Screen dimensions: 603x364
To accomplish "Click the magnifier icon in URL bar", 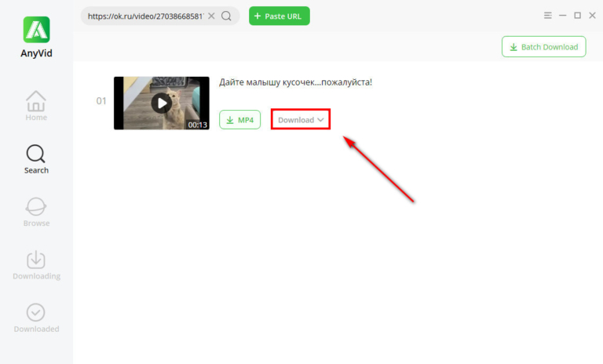I will click(226, 16).
